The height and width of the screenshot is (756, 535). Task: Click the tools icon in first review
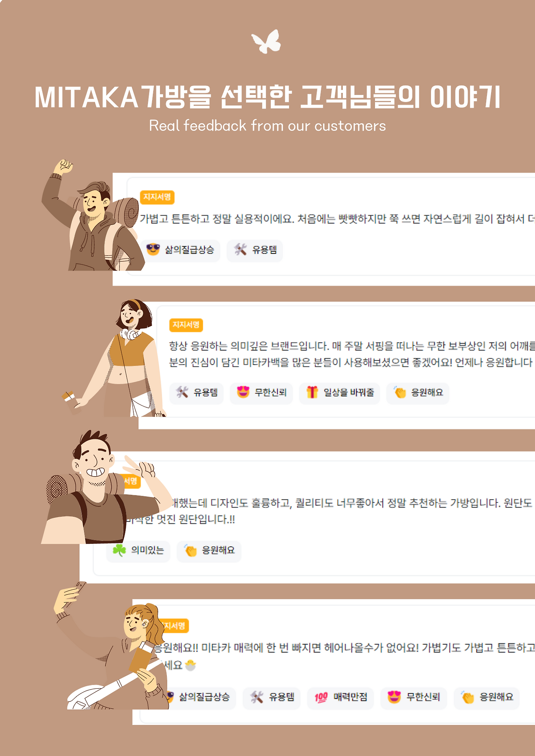[240, 250]
